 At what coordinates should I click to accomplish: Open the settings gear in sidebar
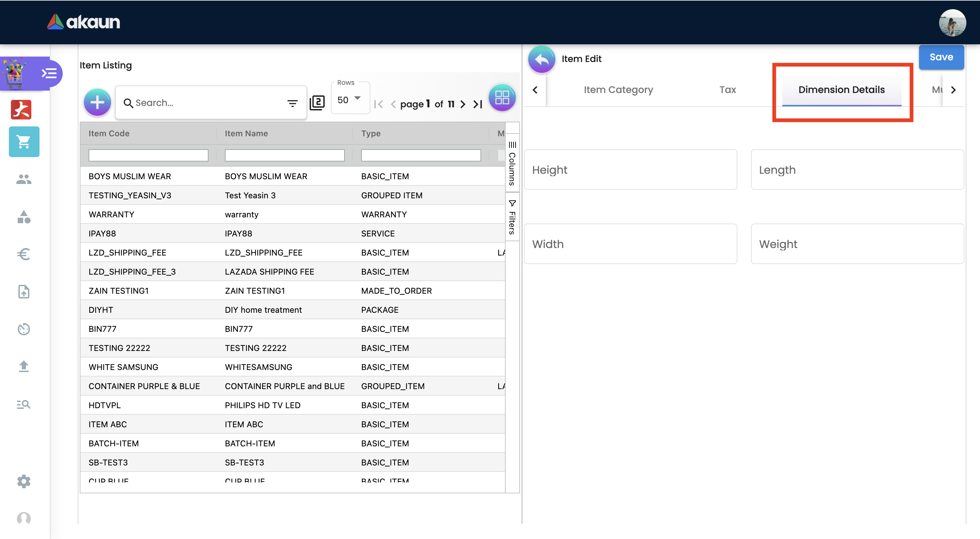(x=24, y=481)
